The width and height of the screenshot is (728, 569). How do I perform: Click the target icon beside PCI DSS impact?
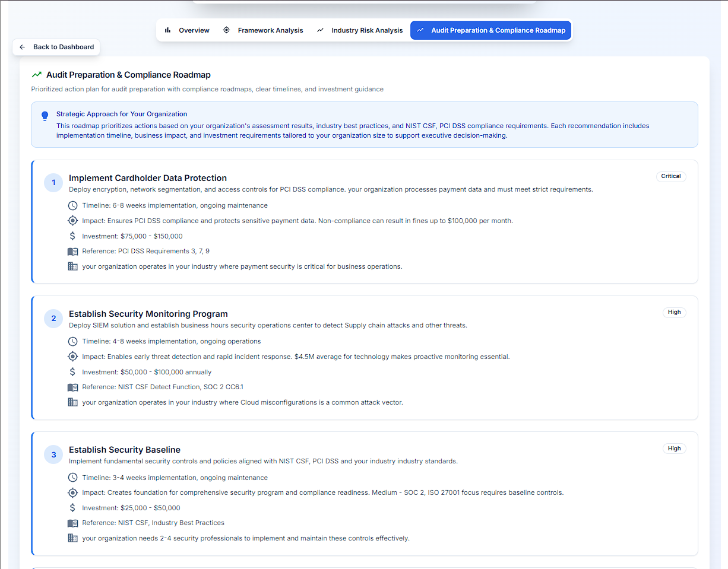[72, 221]
